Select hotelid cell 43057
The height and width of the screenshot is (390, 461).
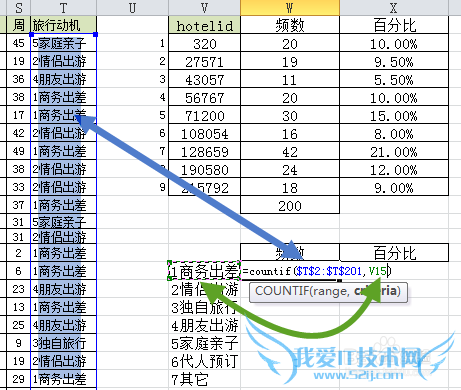pos(204,79)
